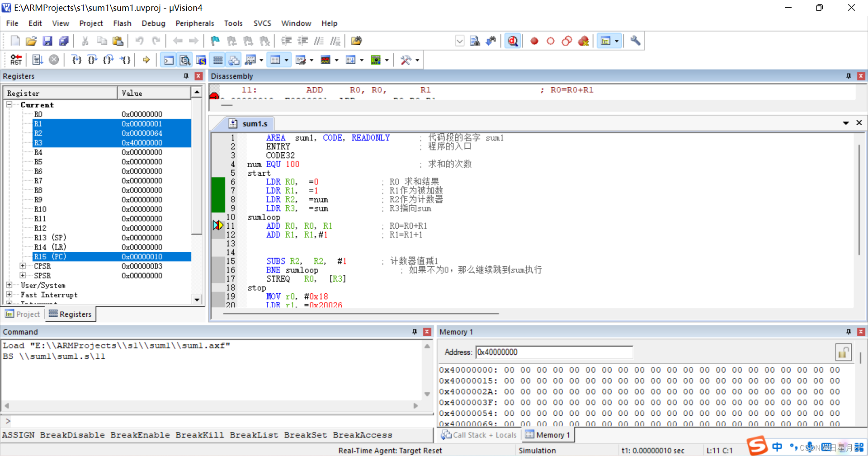868x456 pixels.
Task: Click the incremental find binoculars icon
Action: 491,41
